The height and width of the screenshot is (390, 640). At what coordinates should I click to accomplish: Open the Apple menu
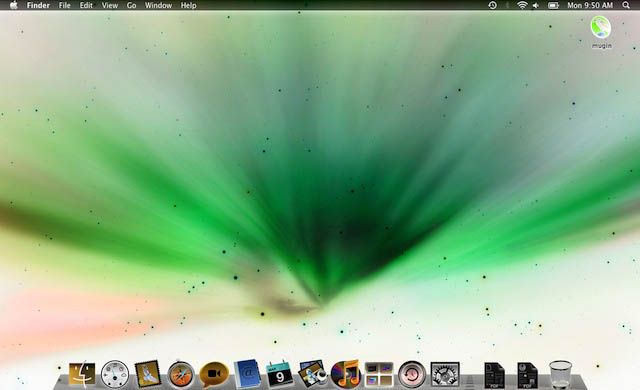tap(13, 5)
